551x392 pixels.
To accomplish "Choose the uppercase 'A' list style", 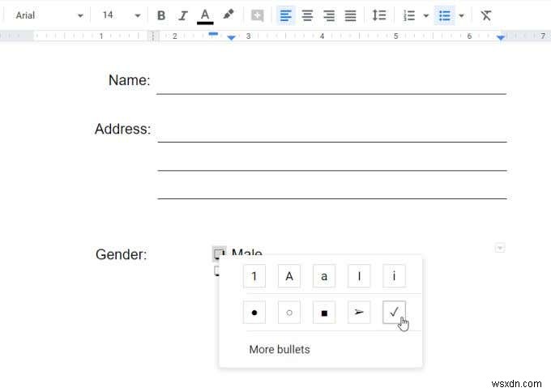I will 289,276.
